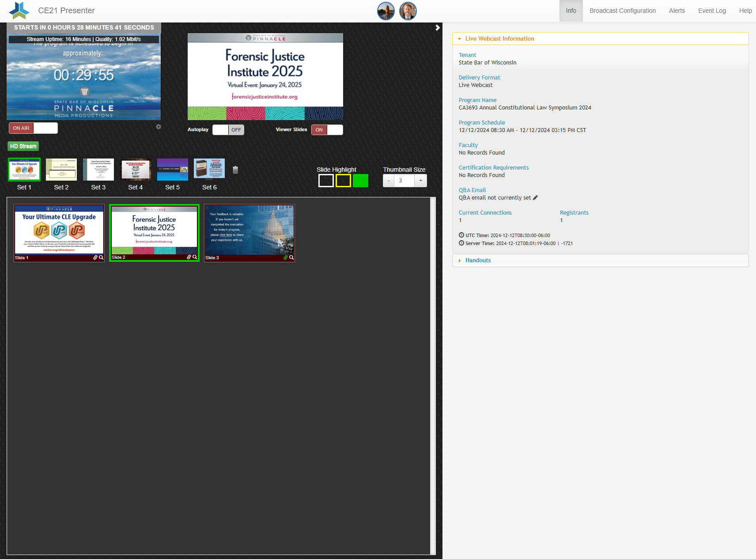Open the magnifier preview on Slide 2

[196, 257]
